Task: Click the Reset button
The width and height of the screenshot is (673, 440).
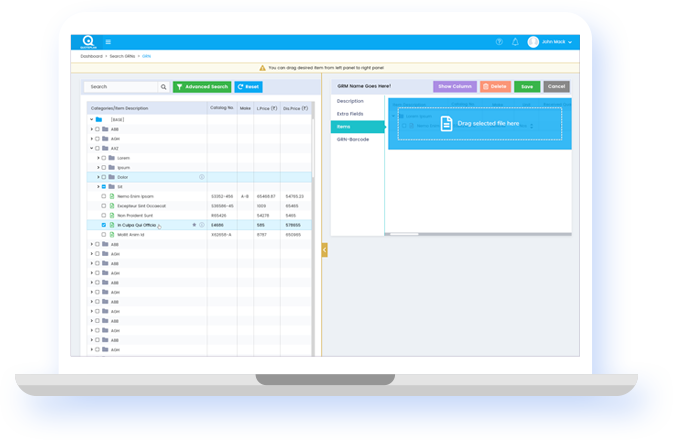Action: click(x=249, y=87)
